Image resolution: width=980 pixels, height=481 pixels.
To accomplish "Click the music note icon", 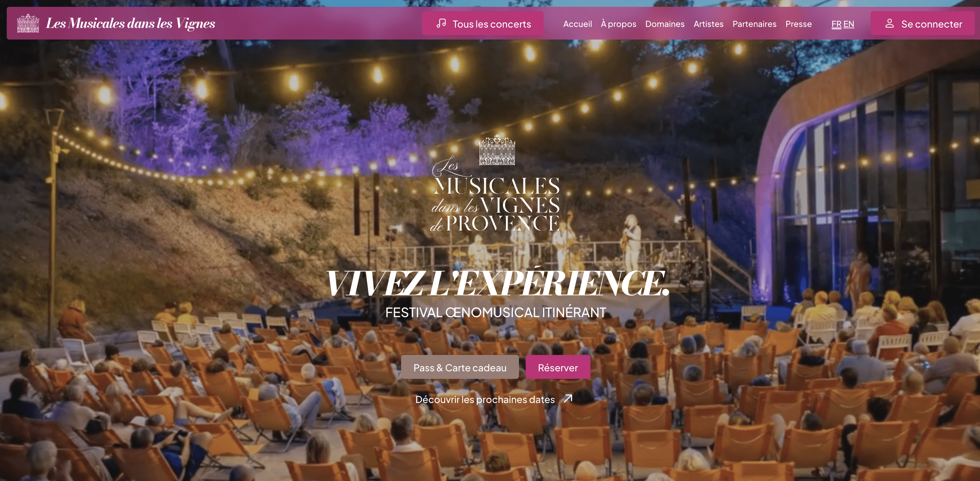I will [441, 23].
